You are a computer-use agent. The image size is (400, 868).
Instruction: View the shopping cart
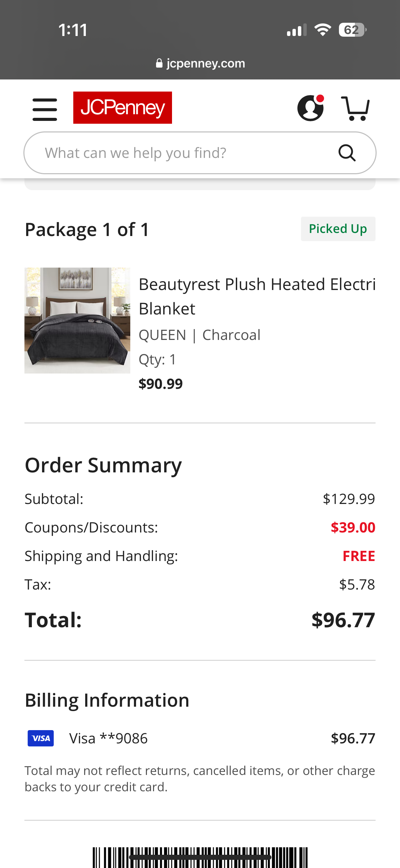355,108
